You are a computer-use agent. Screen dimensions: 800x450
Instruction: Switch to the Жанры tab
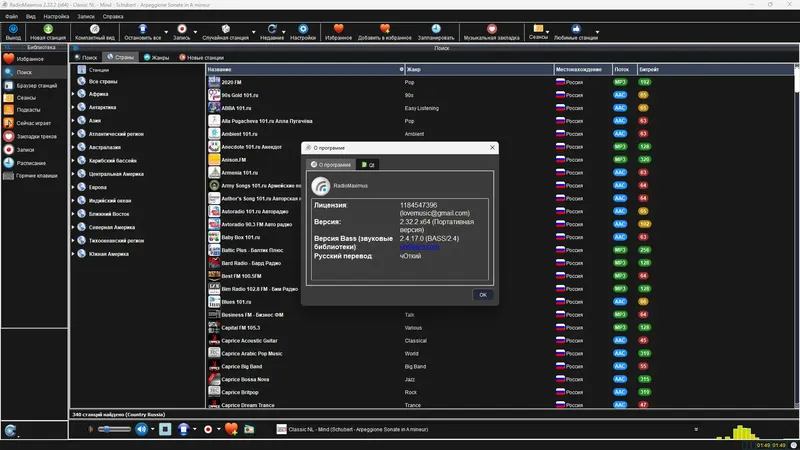coord(156,57)
